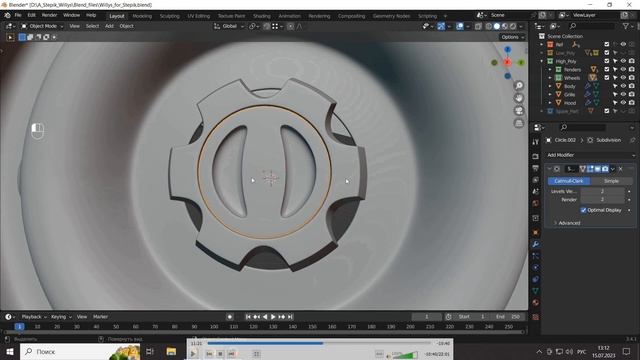This screenshot has height=360, width=640.
Task: Uncheck High_Poly collection checkbox
Action: pos(607,61)
